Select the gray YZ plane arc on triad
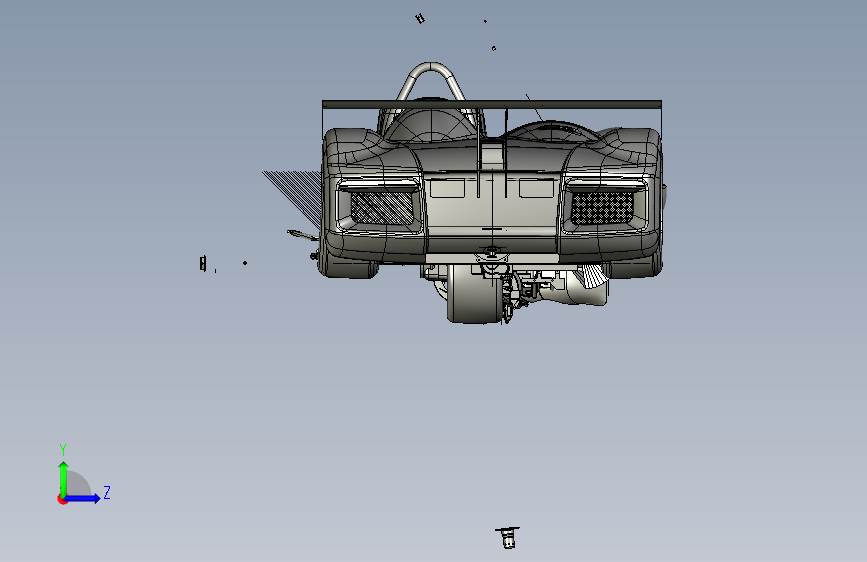Screen dimensions: 867x562 [x=77, y=485]
